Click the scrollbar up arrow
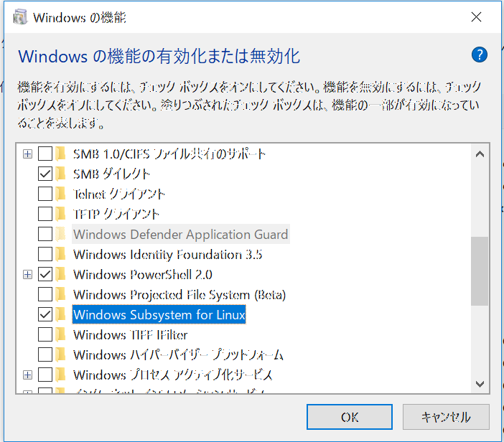 click(480, 154)
